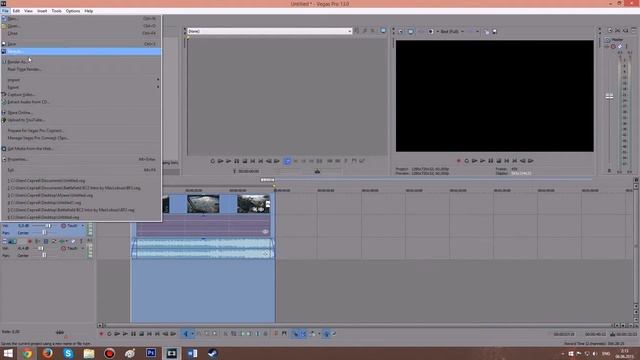Choose Render As in File menu
The width and height of the screenshot is (640, 360).
coord(81,62)
